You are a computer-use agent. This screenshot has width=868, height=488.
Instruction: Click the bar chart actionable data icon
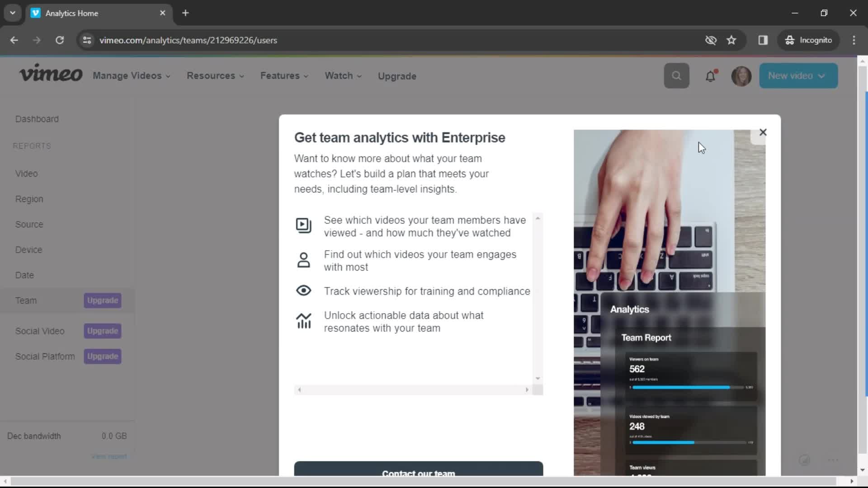(x=303, y=321)
